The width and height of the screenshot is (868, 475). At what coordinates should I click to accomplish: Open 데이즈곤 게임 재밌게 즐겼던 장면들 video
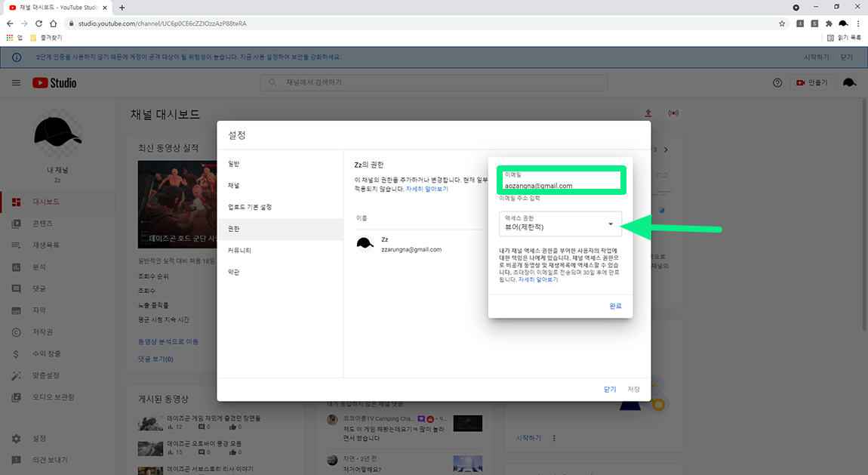coord(214,418)
